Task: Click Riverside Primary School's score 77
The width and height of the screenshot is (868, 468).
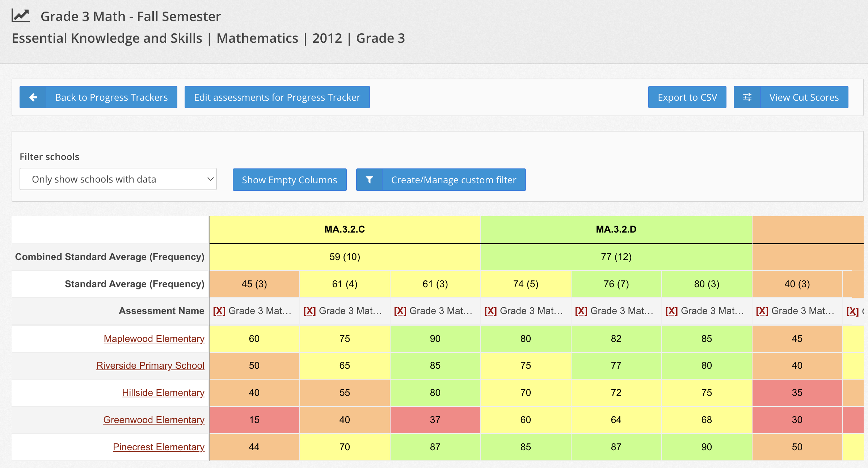Action: click(x=616, y=365)
